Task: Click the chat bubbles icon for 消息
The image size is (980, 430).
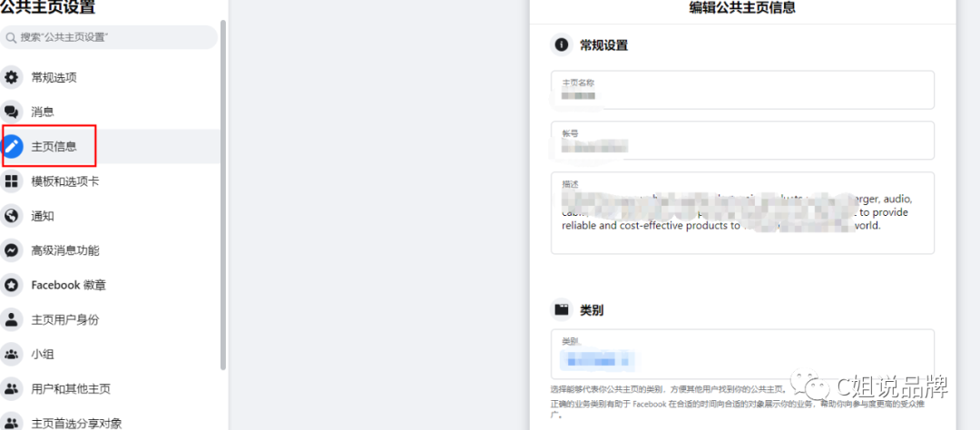Action: [11, 112]
